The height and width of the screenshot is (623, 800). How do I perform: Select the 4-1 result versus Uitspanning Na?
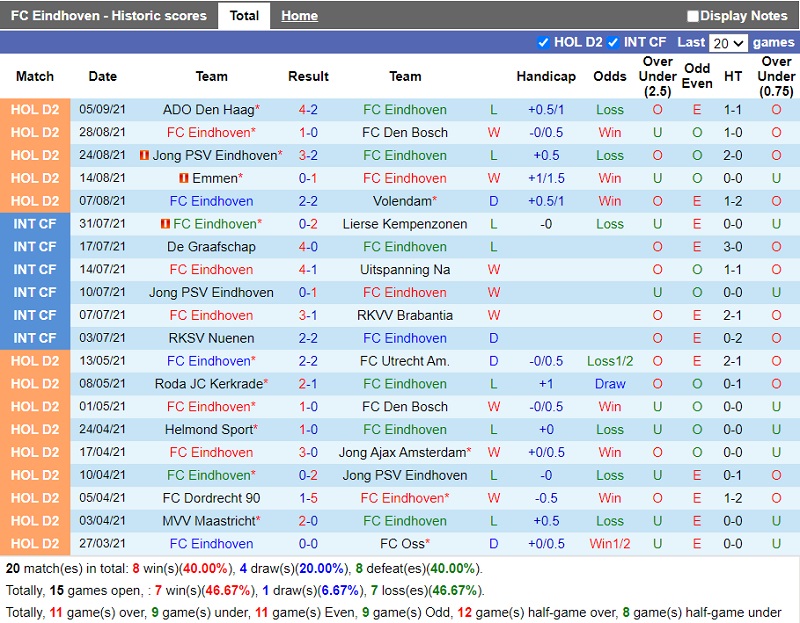point(308,269)
